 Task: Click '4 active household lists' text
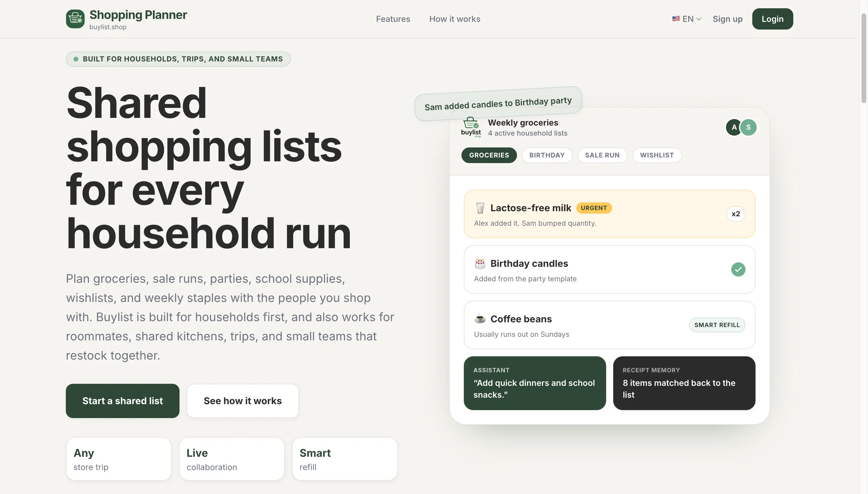[x=528, y=133]
